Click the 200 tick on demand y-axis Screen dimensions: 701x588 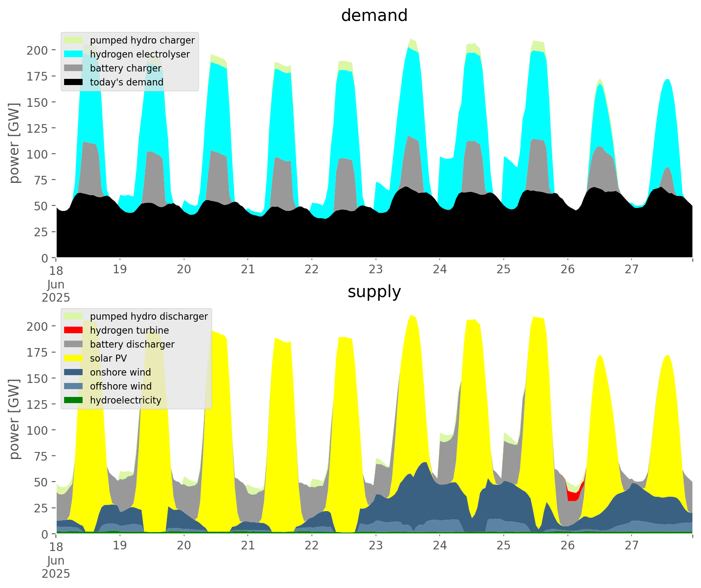click(x=37, y=50)
